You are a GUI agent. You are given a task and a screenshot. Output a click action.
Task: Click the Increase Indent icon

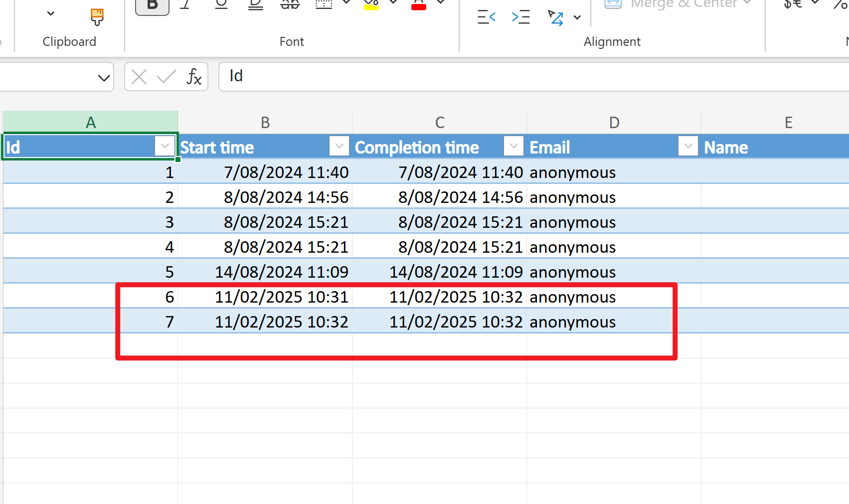click(520, 17)
